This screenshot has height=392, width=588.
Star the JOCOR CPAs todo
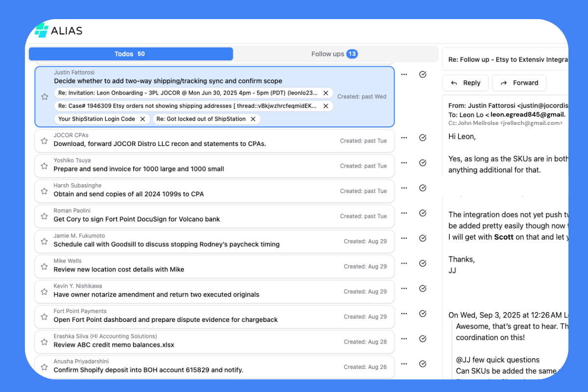pyautogui.click(x=44, y=141)
